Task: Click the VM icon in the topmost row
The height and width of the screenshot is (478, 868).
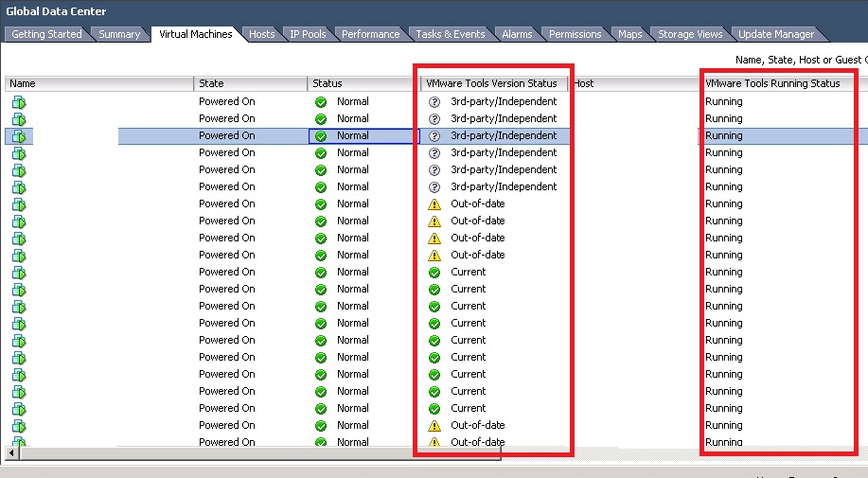Action: (x=19, y=102)
